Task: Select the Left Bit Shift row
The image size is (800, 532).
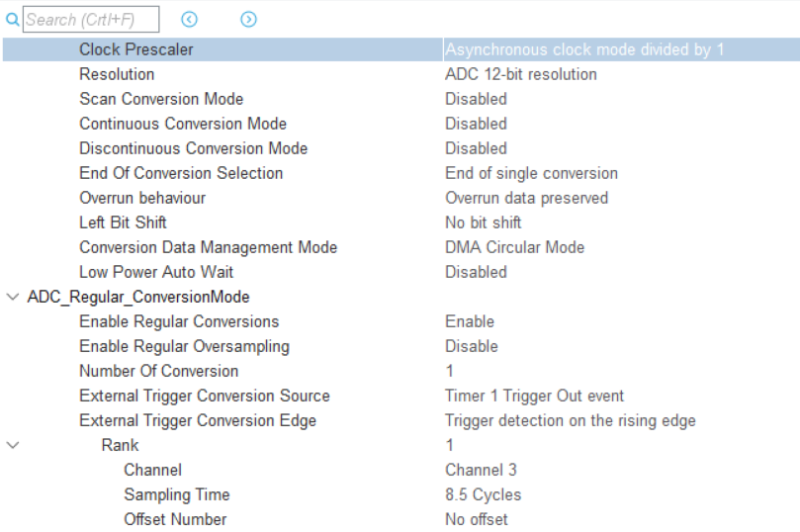Action: [x=400, y=222]
